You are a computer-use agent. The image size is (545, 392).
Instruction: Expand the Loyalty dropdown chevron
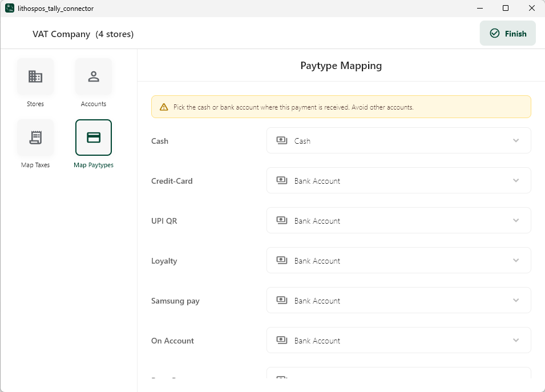click(x=516, y=260)
